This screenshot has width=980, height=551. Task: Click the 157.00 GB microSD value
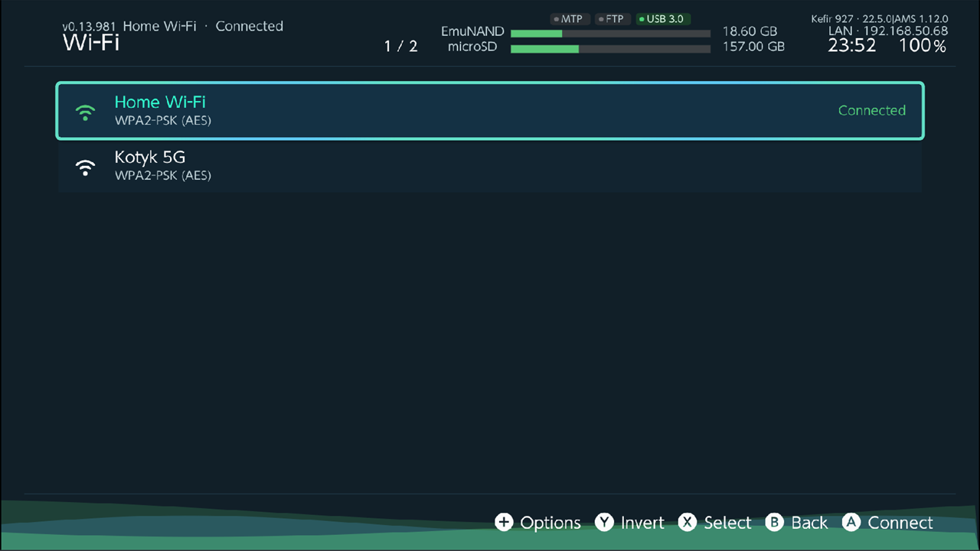(753, 47)
